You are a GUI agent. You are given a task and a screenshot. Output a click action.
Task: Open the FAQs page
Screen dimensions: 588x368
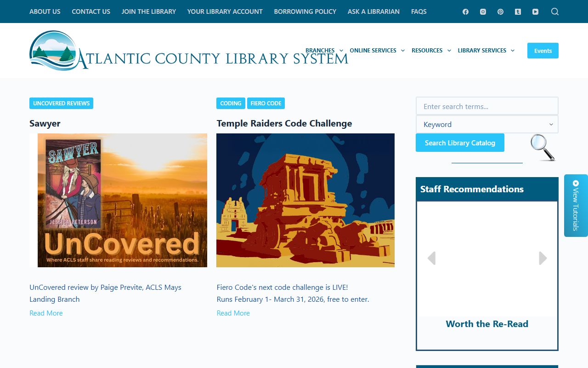point(419,11)
